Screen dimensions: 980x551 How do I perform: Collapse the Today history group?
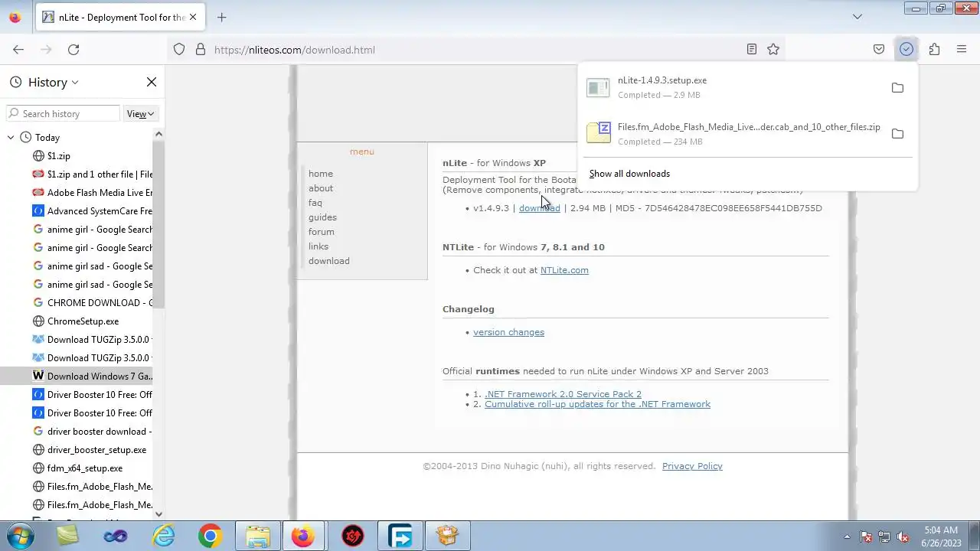[11, 138]
